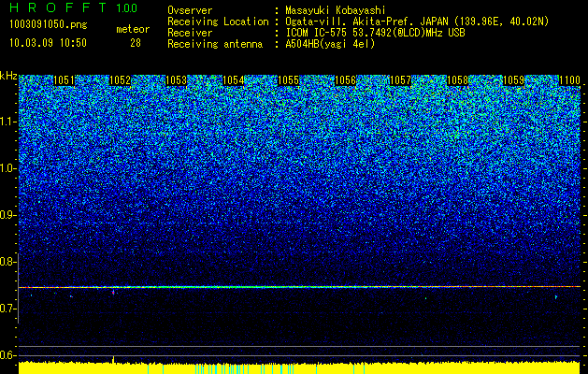Click the 1055 time marker

(x=288, y=80)
